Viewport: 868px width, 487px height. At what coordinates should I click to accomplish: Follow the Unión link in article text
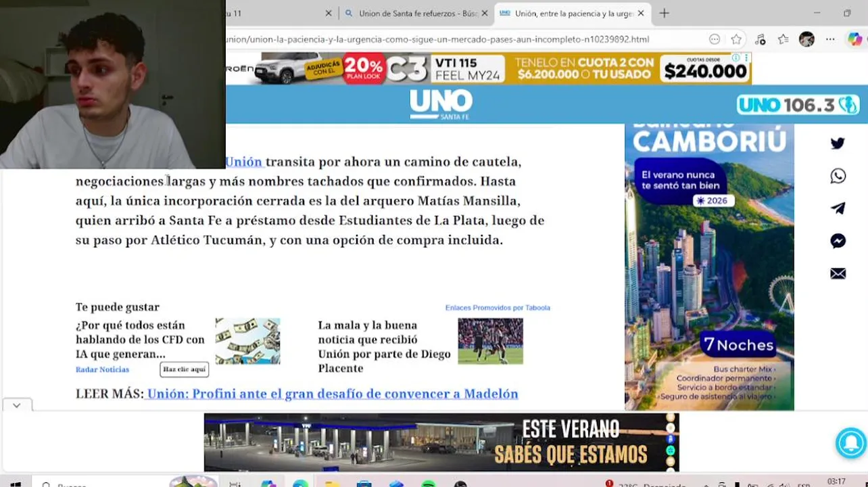[x=243, y=162]
